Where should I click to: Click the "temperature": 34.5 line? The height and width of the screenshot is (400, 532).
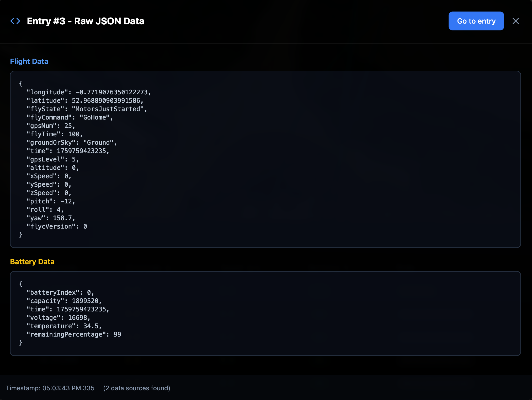coord(64,326)
